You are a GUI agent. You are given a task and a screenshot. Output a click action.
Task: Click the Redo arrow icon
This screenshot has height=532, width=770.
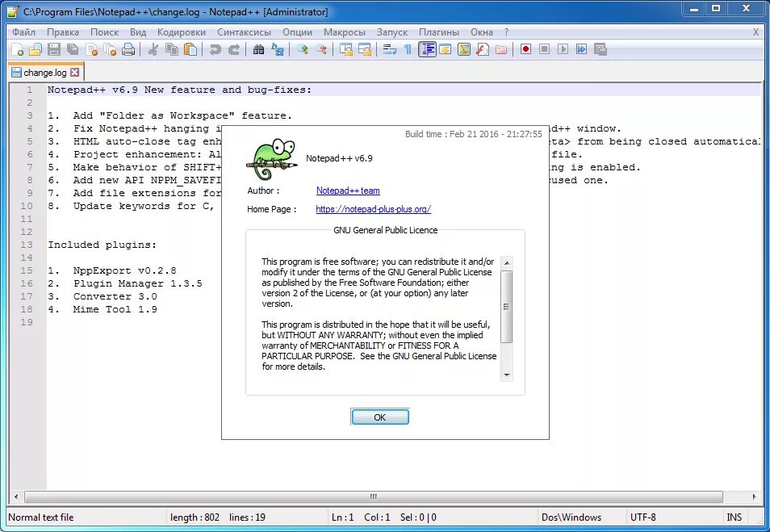pos(234,49)
